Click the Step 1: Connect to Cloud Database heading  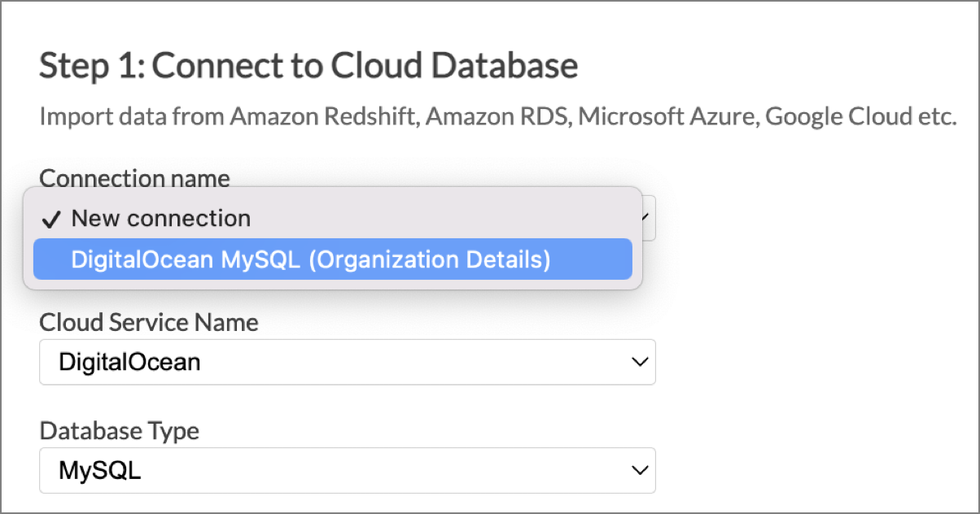point(308,65)
